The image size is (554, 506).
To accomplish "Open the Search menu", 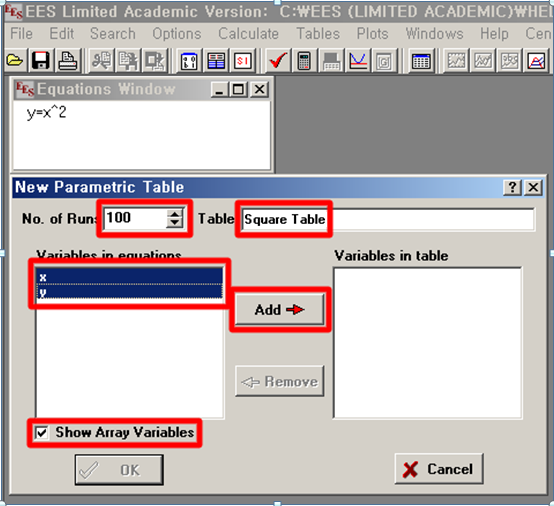I will pyautogui.click(x=113, y=34).
